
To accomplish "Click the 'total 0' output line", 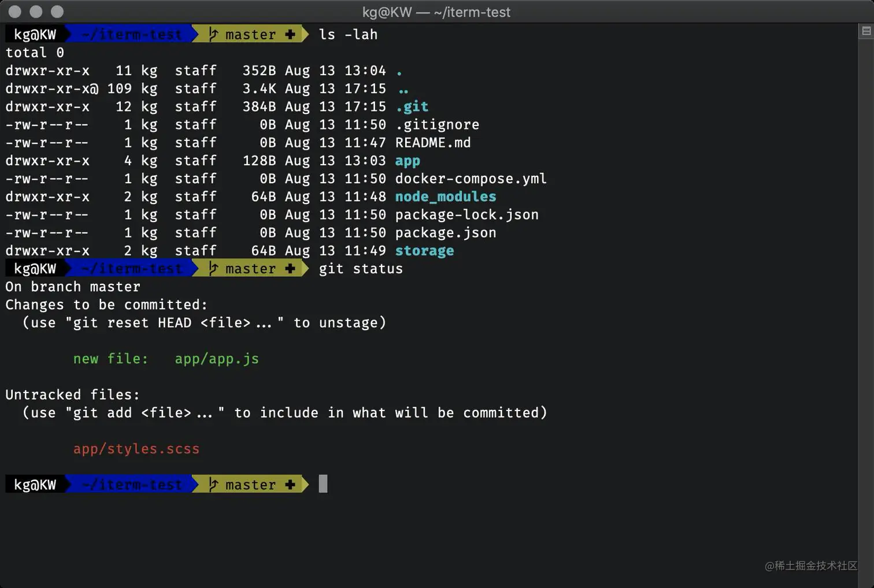I will (35, 53).
